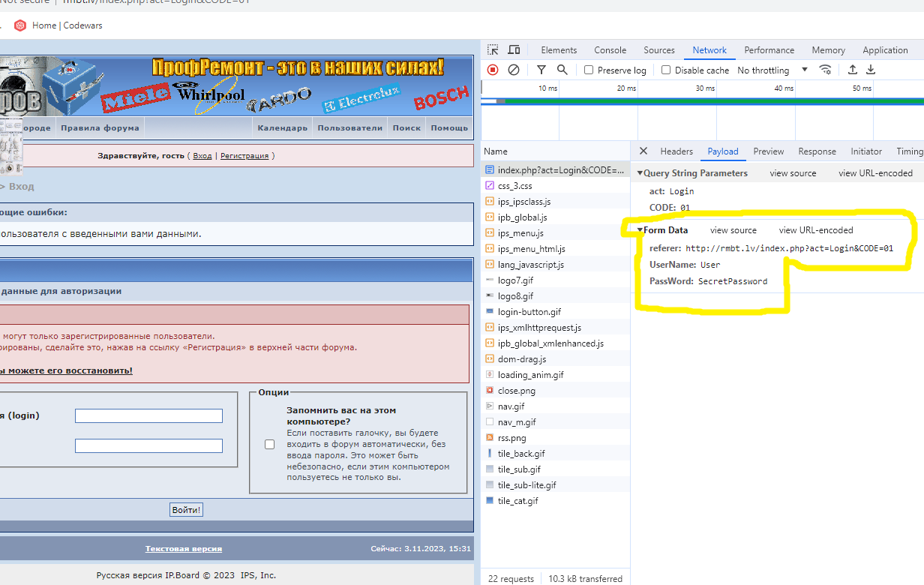
Task: Click the Name column header
Action: click(x=555, y=151)
